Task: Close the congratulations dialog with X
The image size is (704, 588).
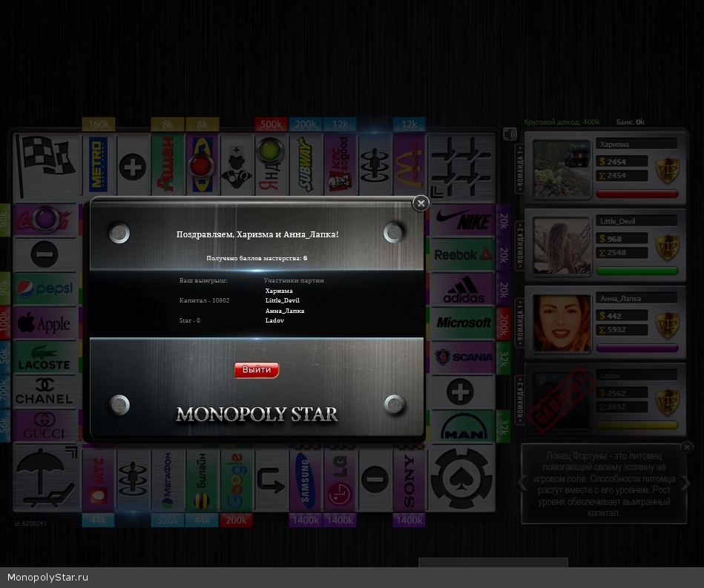Action: point(421,202)
